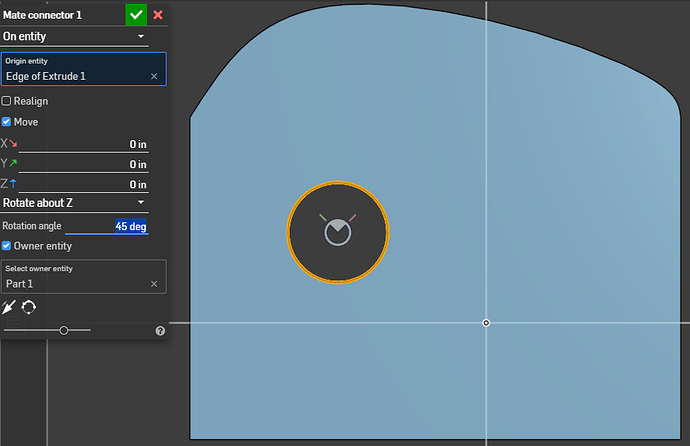This screenshot has width=690, height=446.
Task: Remove the Part 1 owner entity
Action: point(154,284)
